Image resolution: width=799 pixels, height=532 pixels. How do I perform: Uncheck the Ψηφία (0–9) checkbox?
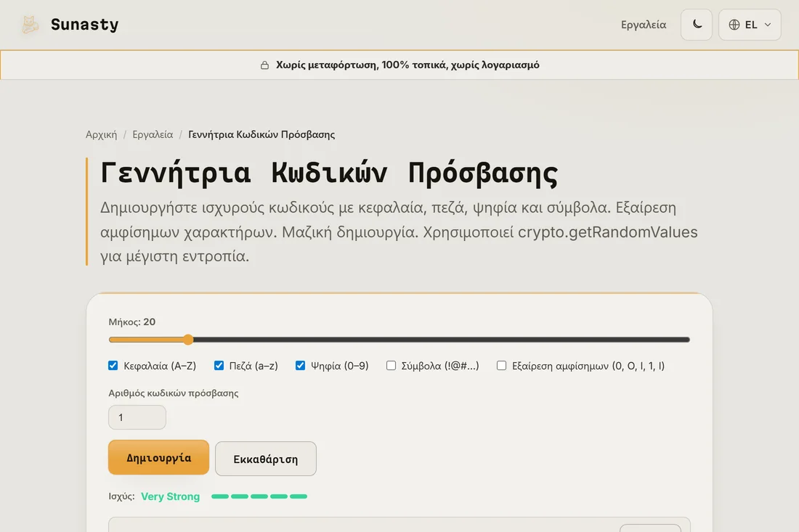point(300,366)
